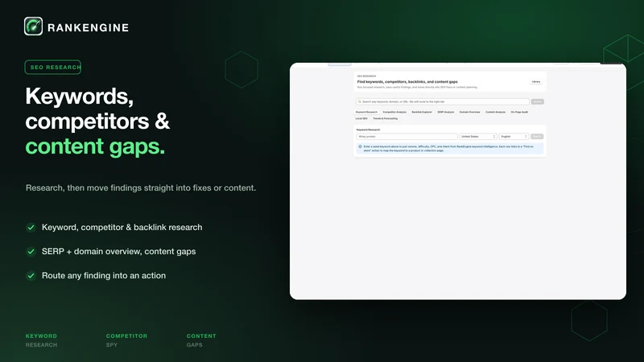Click 'Keywords, competitors & content gaps.' headline
Viewport: 644px width, 362px height.
pos(97,121)
